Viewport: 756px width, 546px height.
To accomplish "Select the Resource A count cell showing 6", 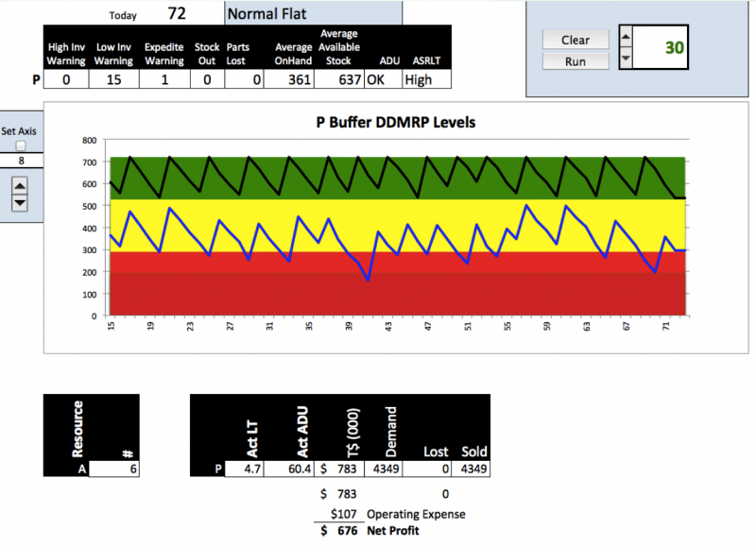I will pos(114,469).
